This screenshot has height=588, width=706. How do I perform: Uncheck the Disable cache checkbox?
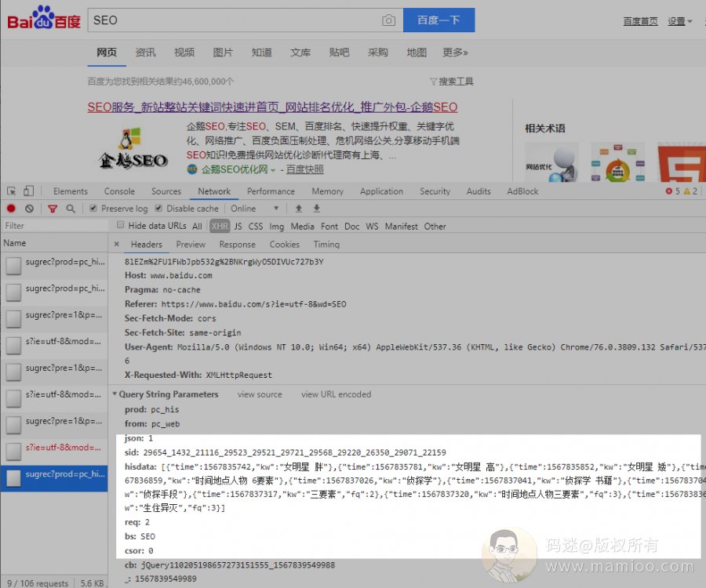click(158, 209)
